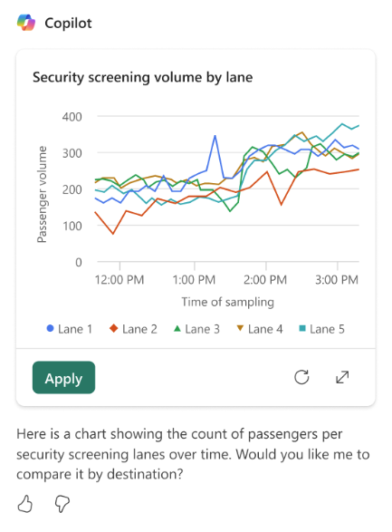Click the 2:00 PM axis tick label
The height and width of the screenshot is (532, 392).
click(265, 280)
